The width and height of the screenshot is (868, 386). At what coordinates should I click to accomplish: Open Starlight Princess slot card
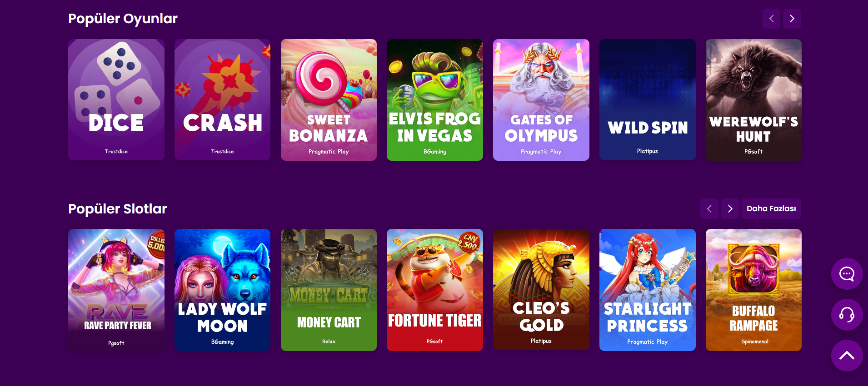pos(648,290)
